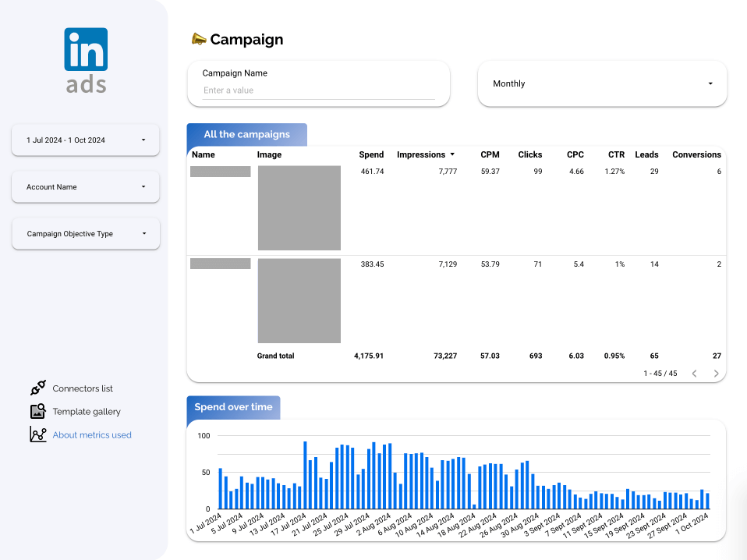Open the About metrics used link

click(x=92, y=435)
